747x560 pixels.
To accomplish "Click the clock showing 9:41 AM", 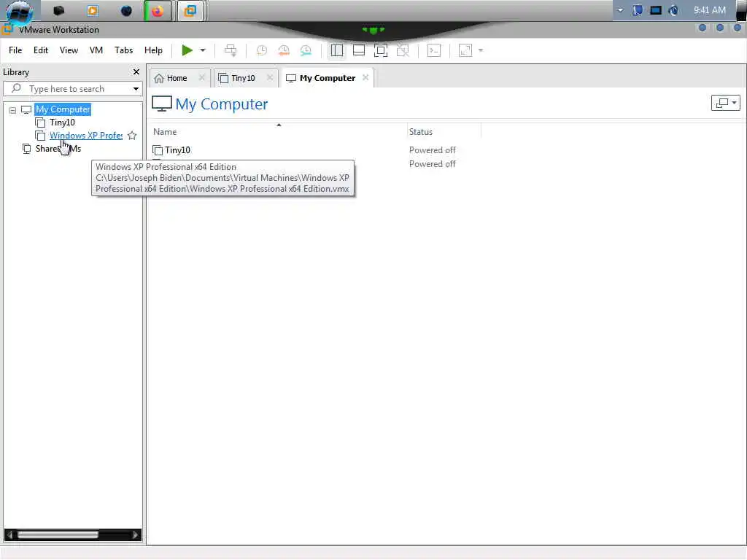I will click(709, 10).
